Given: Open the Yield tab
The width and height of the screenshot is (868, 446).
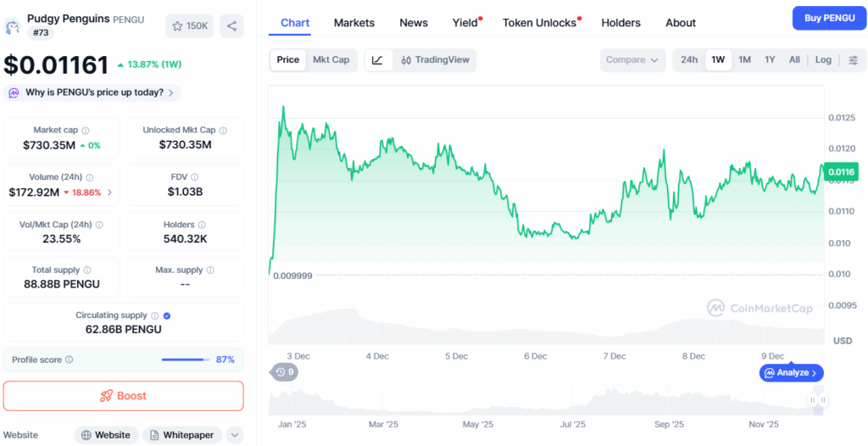Looking at the screenshot, I should [465, 23].
